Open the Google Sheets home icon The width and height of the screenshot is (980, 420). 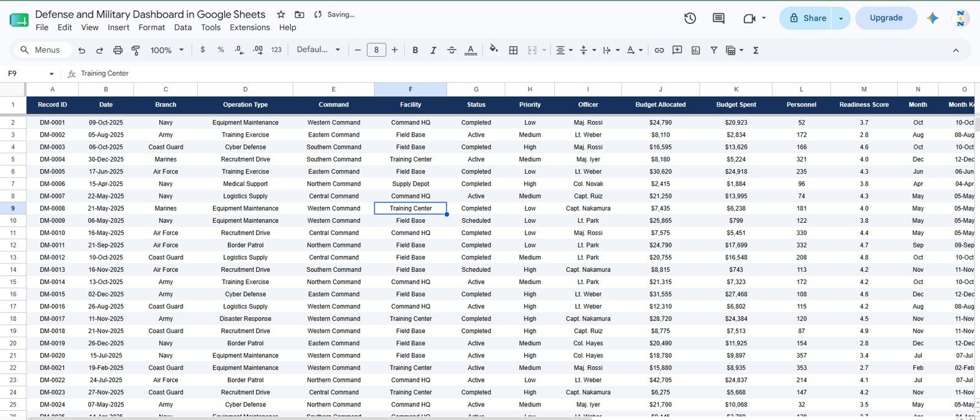pyautogui.click(x=19, y=20)
